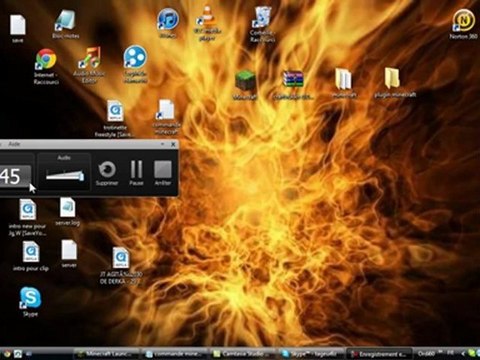Close the recorder toolbar window
The image size is (480, 360).
(x=173, y=144)
